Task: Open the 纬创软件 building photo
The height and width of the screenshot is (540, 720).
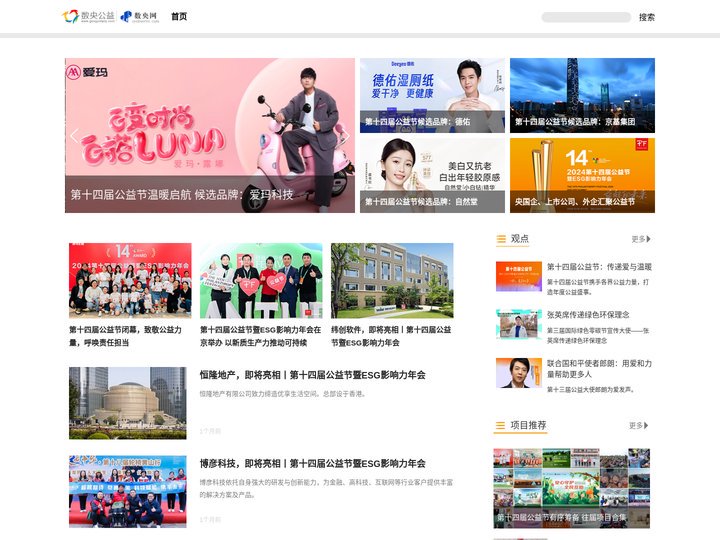Action: (392, 281)
